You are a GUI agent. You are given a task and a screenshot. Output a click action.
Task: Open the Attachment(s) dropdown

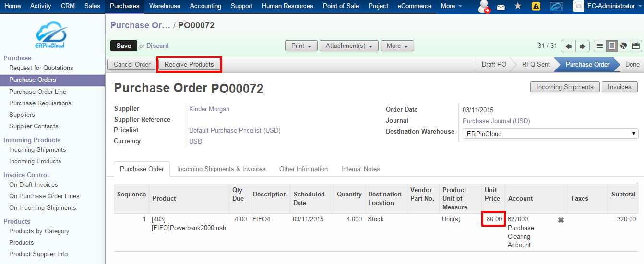point(349,46)
